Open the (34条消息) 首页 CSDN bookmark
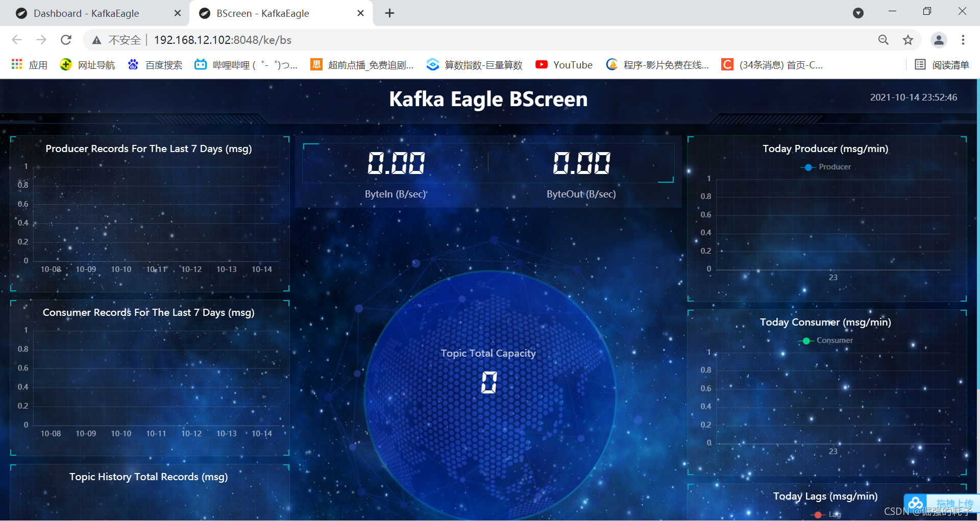The height and width of the screenshot is (521, 980). point(772,65)
